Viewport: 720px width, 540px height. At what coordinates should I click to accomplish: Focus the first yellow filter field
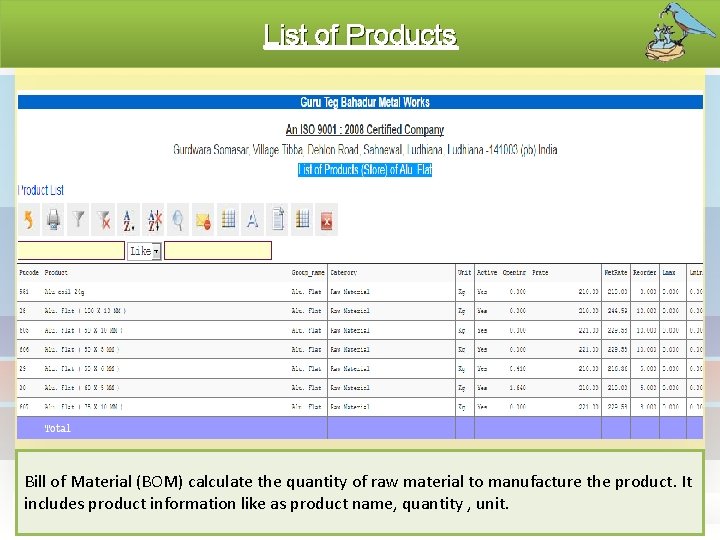coord(71,251)
